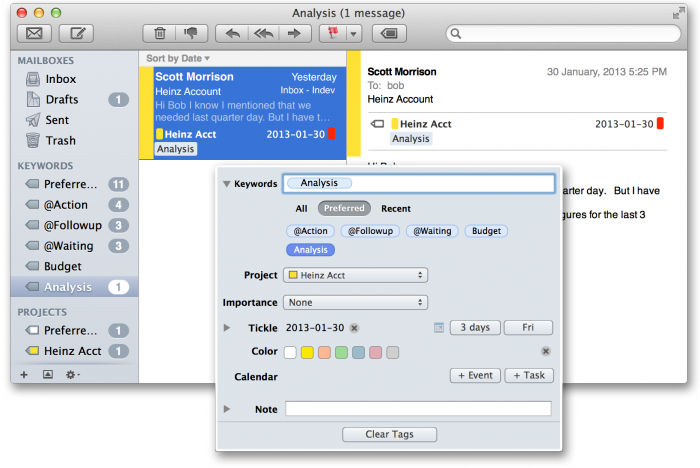The height and width of the screenshot is (468, 700).
Task: Switch keyword filter to Recent
Action: click(396, 209)
